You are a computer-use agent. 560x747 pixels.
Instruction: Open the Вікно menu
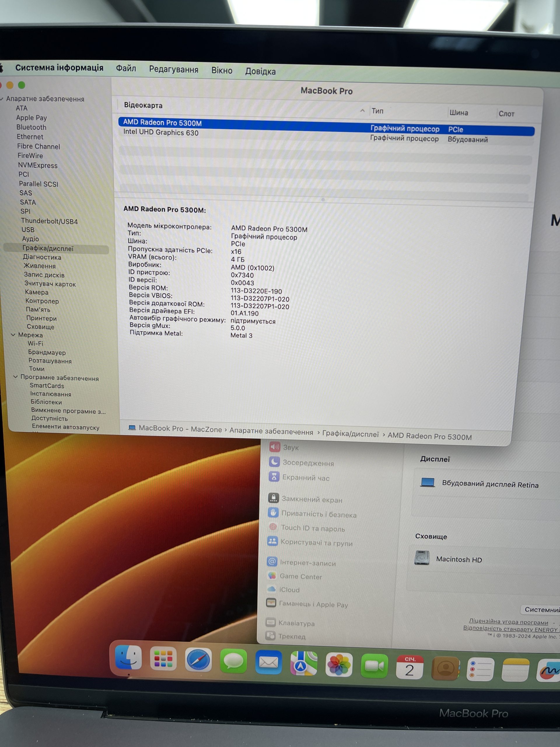222,71
